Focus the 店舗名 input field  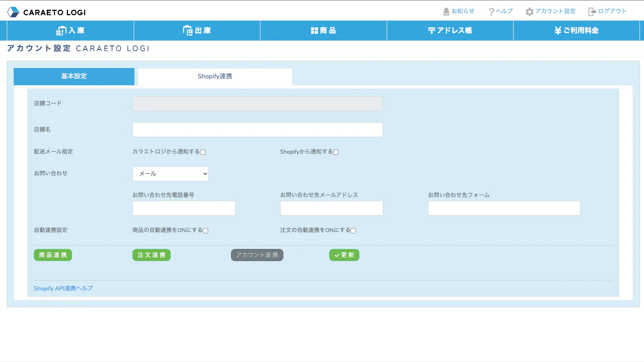(x=258, y=130)
